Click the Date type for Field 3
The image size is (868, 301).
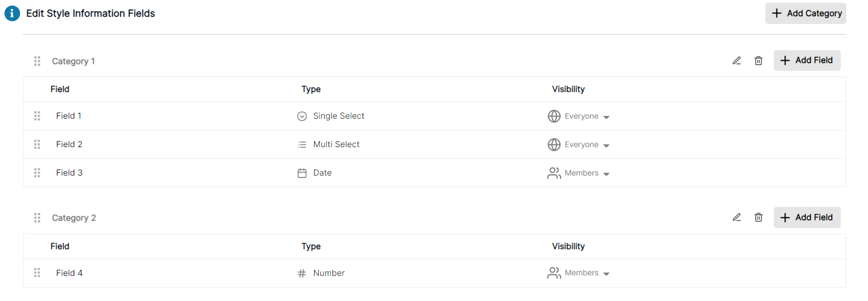coord(315,173)
